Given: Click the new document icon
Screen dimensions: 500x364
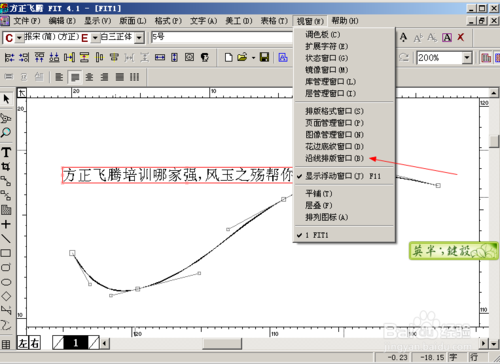Looking at the screenshot, I should tap(229, 57).
